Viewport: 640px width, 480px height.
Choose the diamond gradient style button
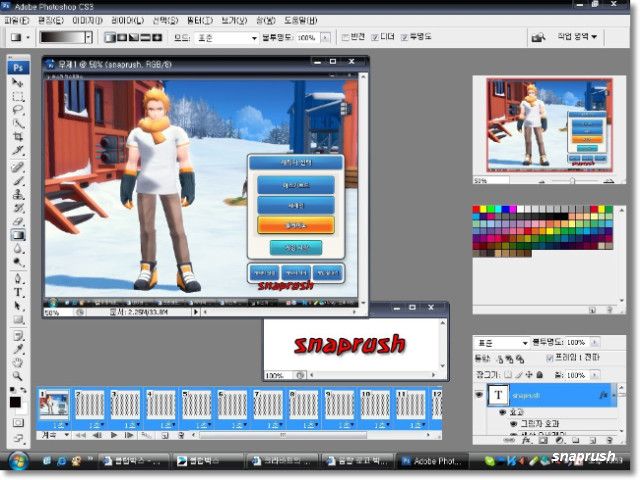(157, 38)
